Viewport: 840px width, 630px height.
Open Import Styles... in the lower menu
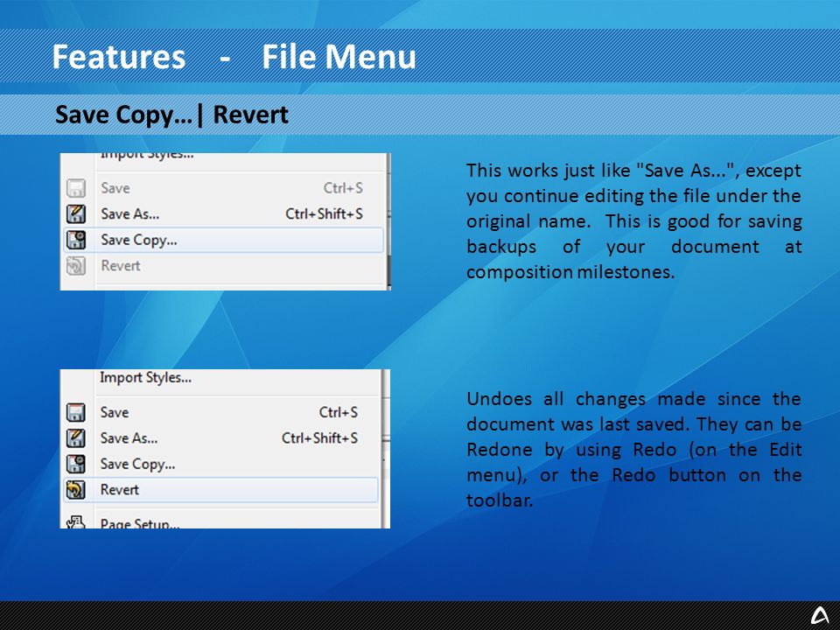click(x=220, y=378)
